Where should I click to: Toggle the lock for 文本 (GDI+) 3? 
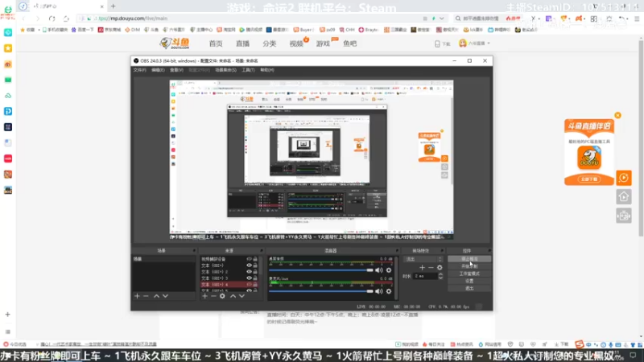tap(255, 278)
